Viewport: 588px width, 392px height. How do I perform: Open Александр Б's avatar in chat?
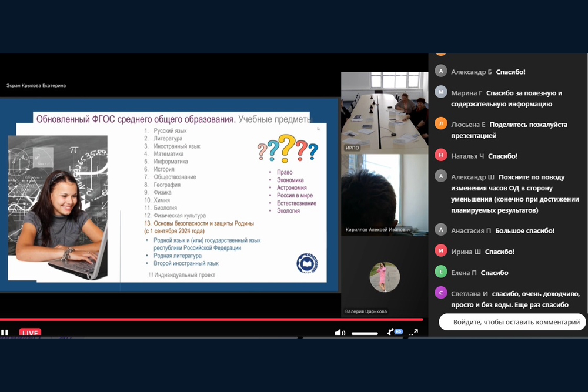point(441,71)
